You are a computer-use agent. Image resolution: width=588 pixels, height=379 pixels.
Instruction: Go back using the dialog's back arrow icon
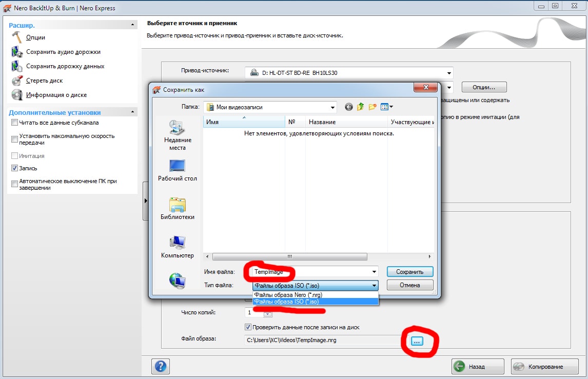(x=349, y=107)
